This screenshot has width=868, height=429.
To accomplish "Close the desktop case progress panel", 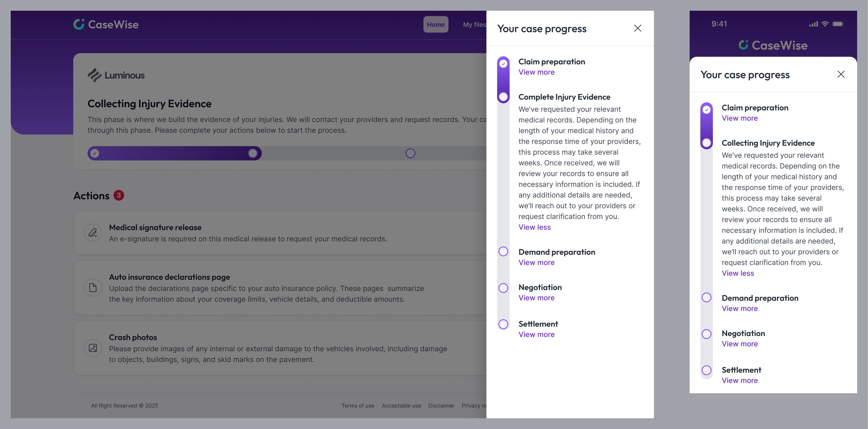I will click(638, 28).
